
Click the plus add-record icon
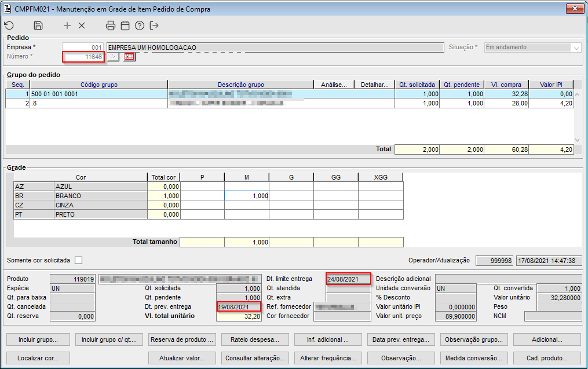(67, 25)
